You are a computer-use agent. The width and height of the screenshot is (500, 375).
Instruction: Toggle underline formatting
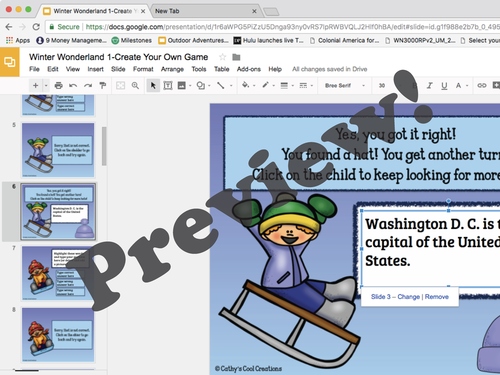tap(444, 86)
